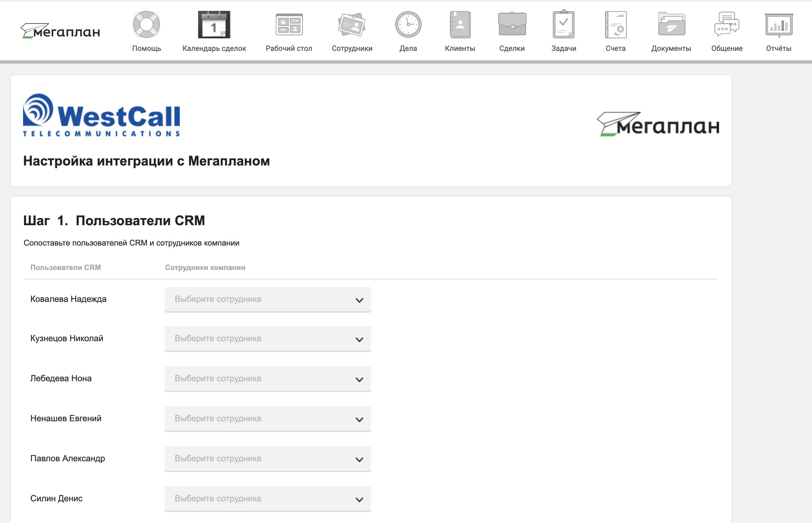812x523 pixels.
Task: Click the name Силин Денис
Action: point(56,499)
